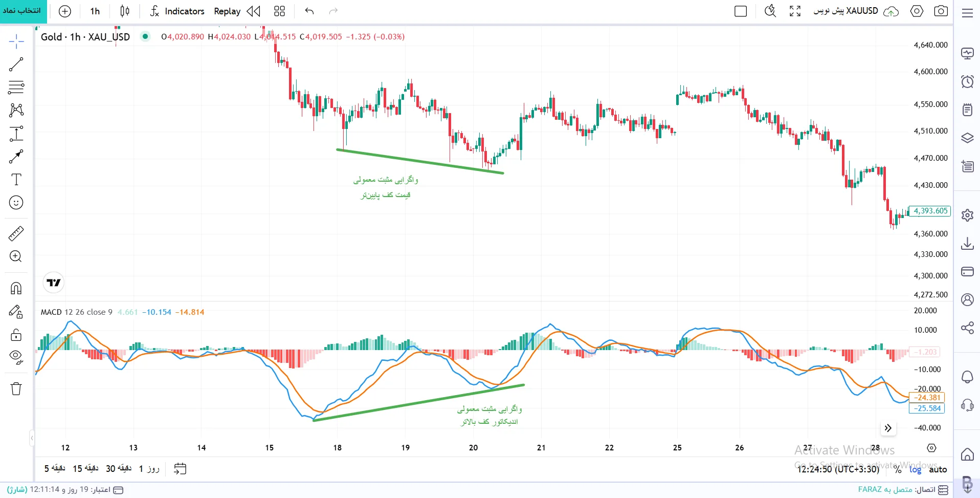Open the card payment panel
Viewport: 980px width, 498px height.
(x=967, y=271)
